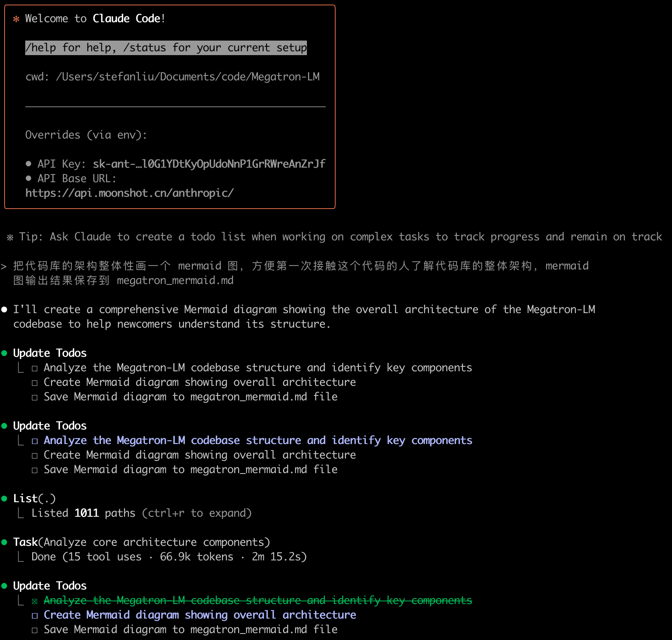Toggle checkbox beside blue highlighted Analyze item
Viewport: 672px width, 640px height.
[35, 441]
